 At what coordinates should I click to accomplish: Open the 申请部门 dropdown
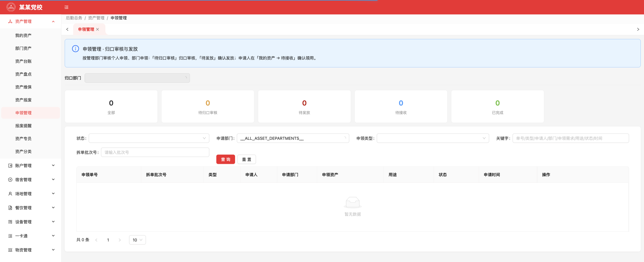click(293, 138)
